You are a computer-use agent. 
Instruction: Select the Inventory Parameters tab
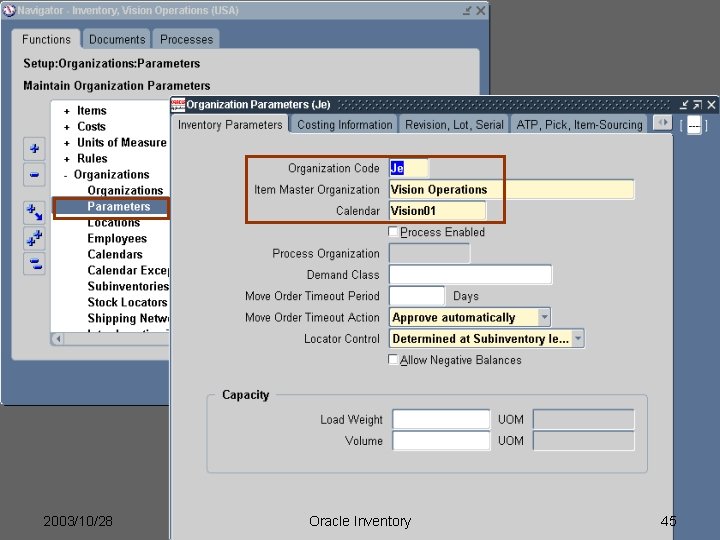pos(230,125)
